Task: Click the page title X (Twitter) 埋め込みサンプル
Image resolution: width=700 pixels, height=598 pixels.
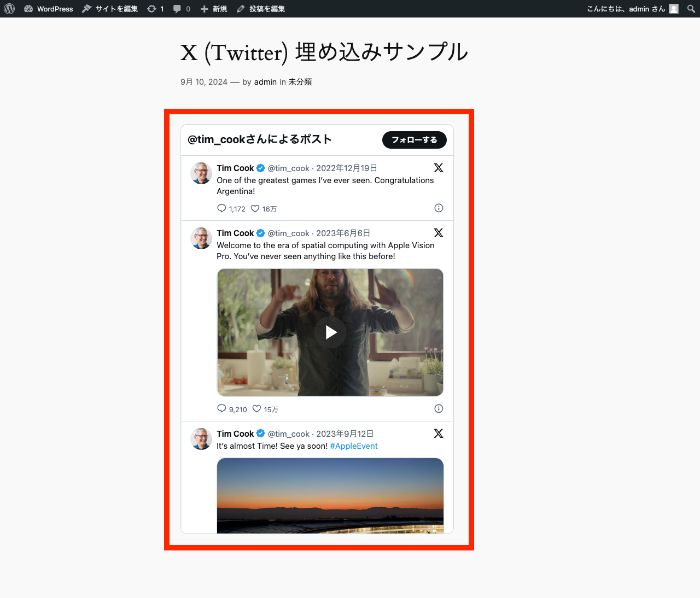Action: click(x=324, y=52)
